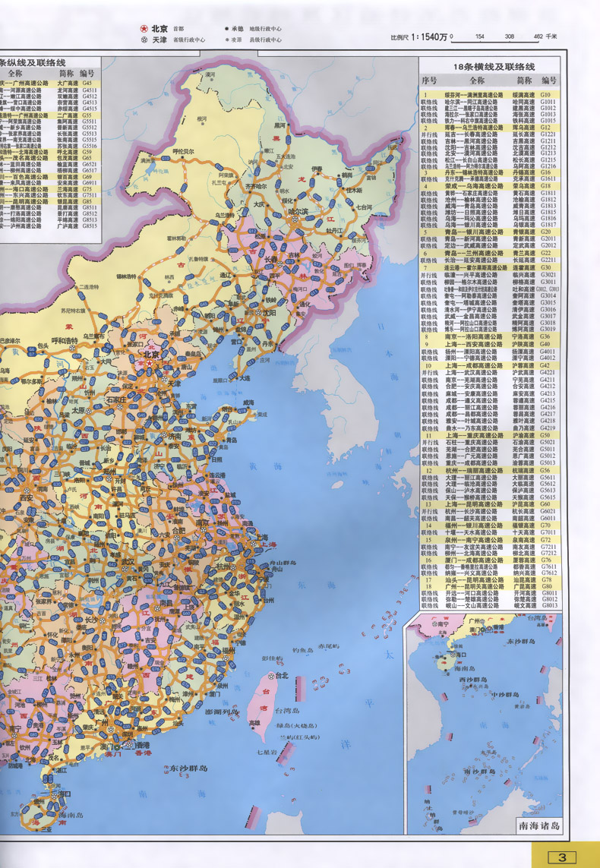The width and height of the screenshot is (600, 868).
Task: Click the '齐齐哈尔' city label on the map
Action: 256,187
